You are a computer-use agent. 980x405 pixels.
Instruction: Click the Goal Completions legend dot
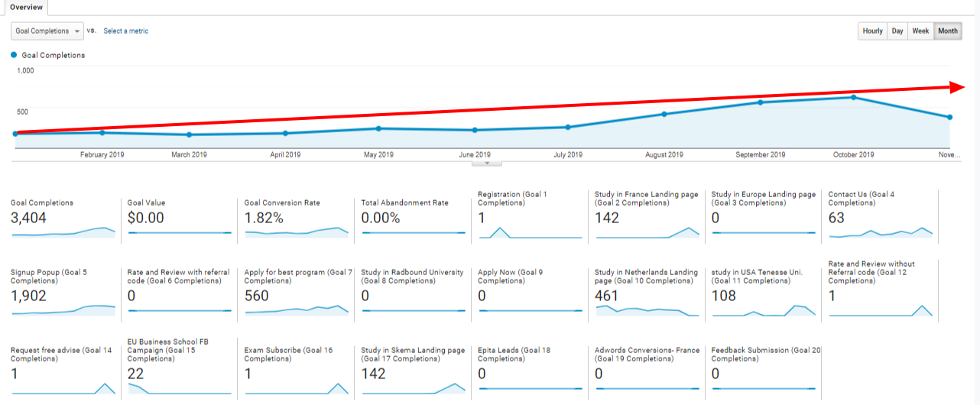tap(15, 55)
